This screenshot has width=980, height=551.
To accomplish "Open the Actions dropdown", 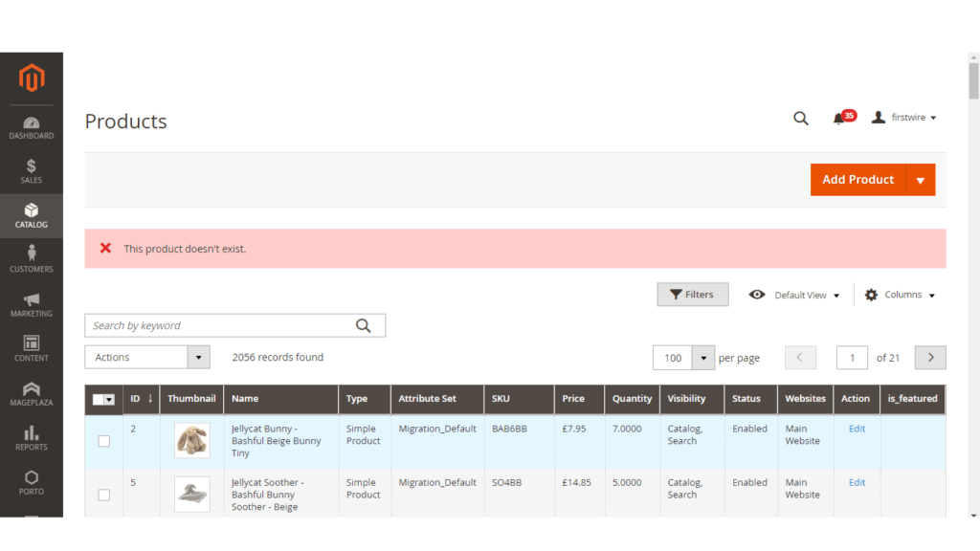I will [146, 358].
